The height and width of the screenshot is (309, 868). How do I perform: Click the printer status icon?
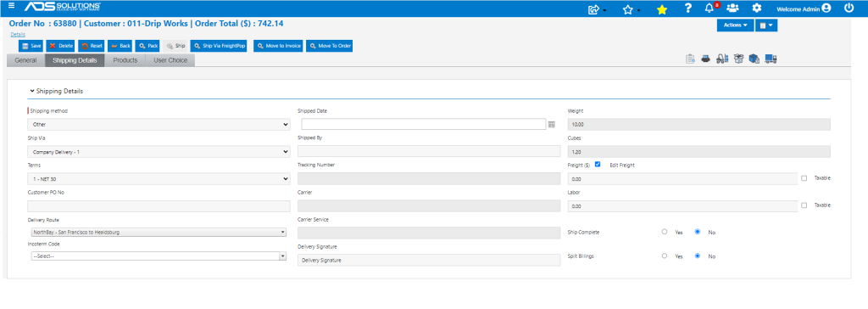point(705,59)
